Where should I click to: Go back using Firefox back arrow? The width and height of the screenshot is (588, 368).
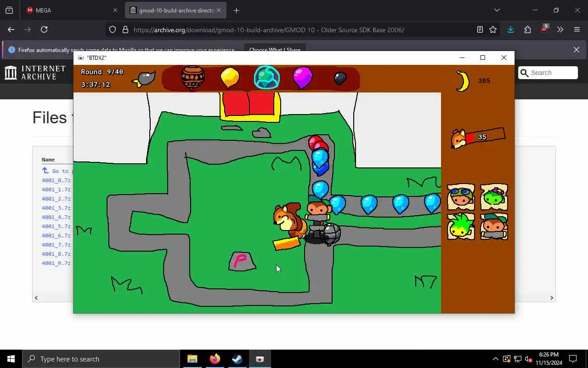pyautogui.click(x=11, y=29)
